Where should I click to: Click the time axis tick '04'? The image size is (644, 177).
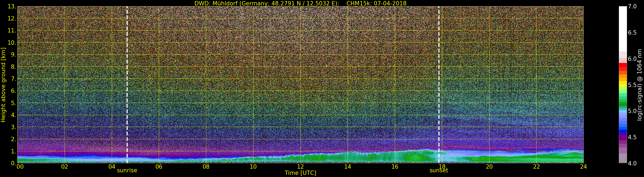112,166
